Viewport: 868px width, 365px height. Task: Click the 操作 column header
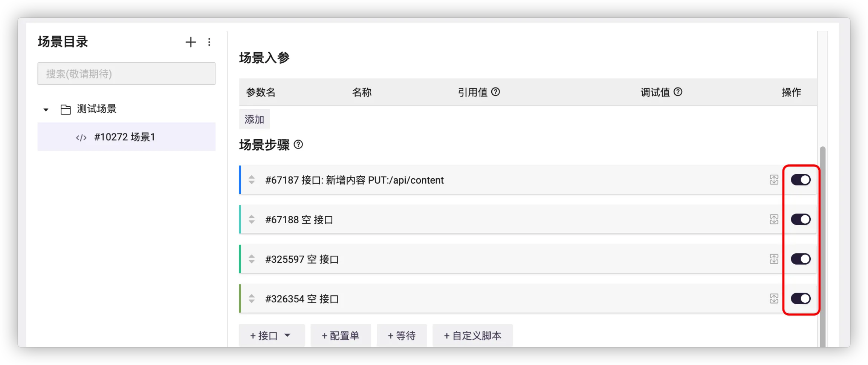[791, 92]
